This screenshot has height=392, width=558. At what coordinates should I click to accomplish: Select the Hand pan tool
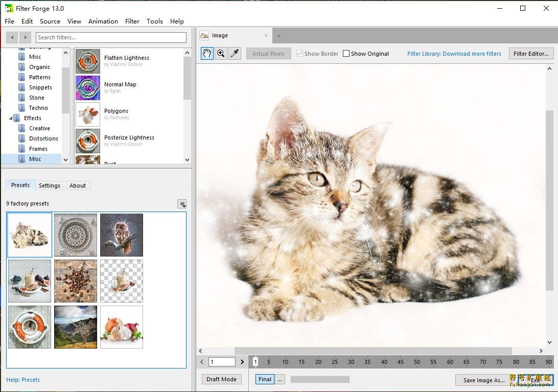point(207,54)
